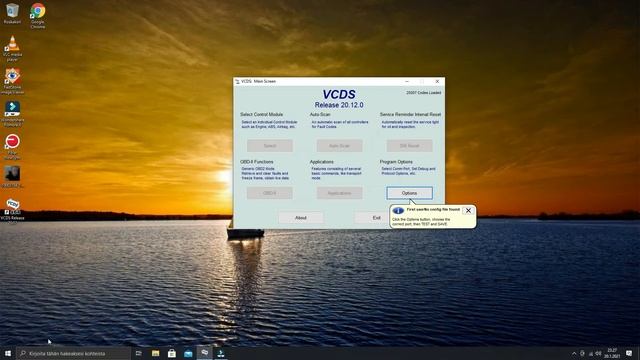
Task: Click the Filmora taskbar icon
Action: (x=221, y=353)
